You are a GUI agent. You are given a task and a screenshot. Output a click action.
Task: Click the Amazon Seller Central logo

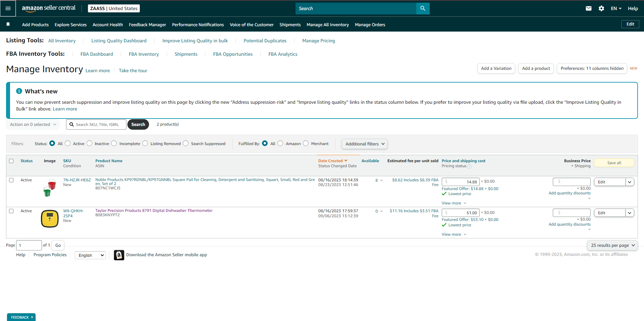(x=49, y=8)
